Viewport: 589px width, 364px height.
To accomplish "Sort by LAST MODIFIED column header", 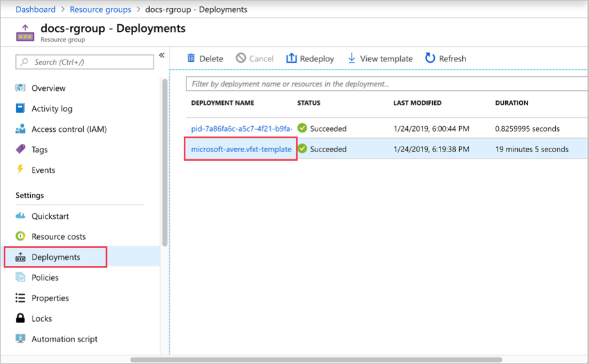I will [x=417, y=103].
